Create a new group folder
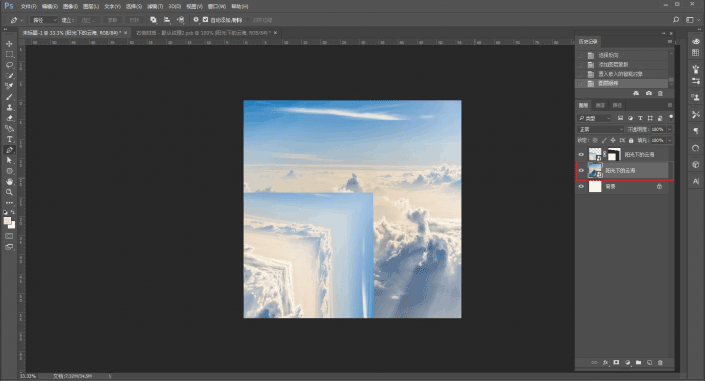 click(x=638, y=362)
